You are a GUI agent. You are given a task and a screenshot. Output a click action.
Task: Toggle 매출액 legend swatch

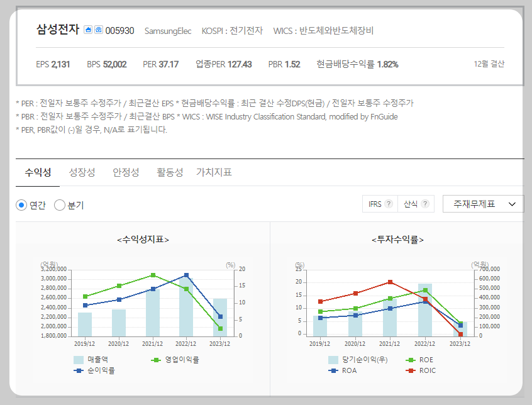click(x=79, y=360)
